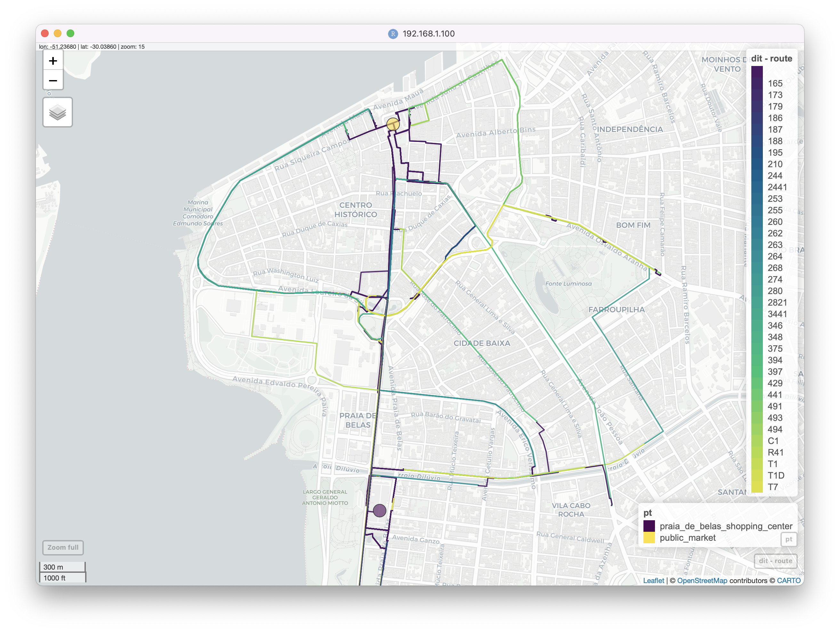Click the window title 192.168.1.100
The image size is (840, 633).
[428, 33]
